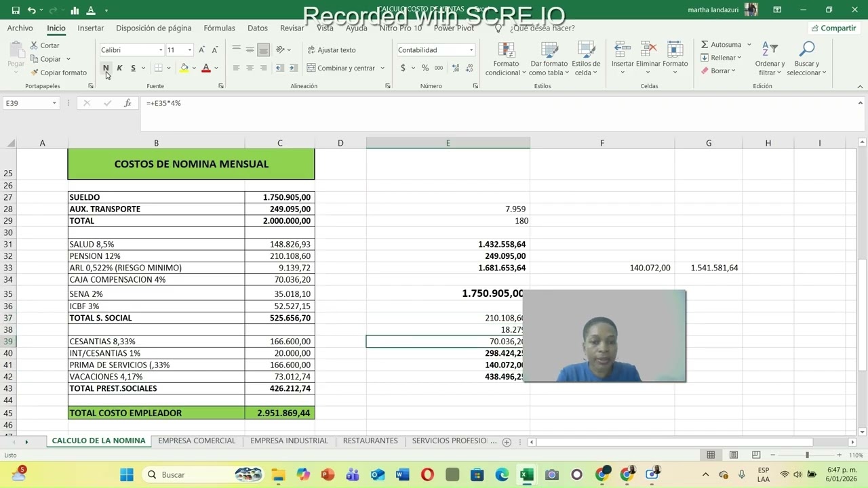Open the Calibri font name dropdown
Screen dimensions: 868x488
[161, 50]
